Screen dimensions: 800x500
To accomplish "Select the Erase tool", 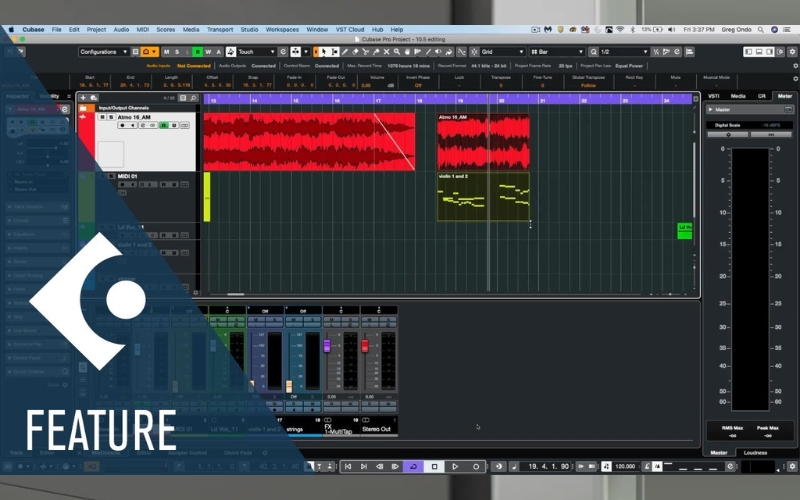I will [x=355, y=52].
